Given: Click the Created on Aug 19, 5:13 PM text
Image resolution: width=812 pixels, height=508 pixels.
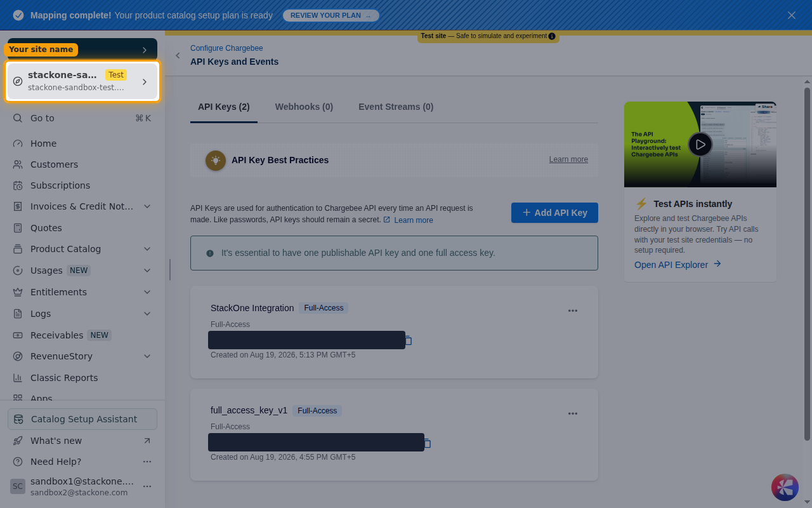Looking at the screenshot, I should click(x=283, y=355).
